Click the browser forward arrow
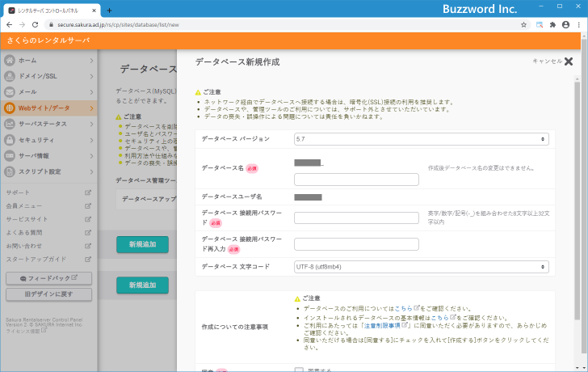The height and width of the screenshot is (372, 588). 22,25
